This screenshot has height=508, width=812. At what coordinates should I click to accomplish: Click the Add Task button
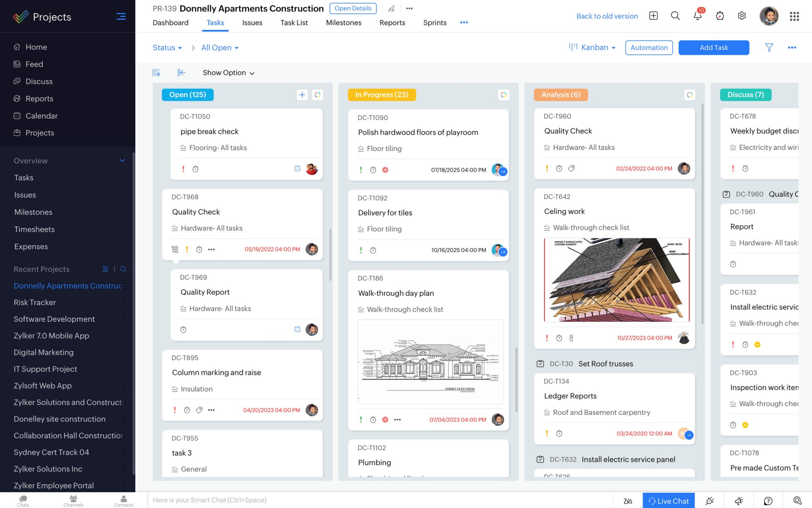(x=713, y=48)
